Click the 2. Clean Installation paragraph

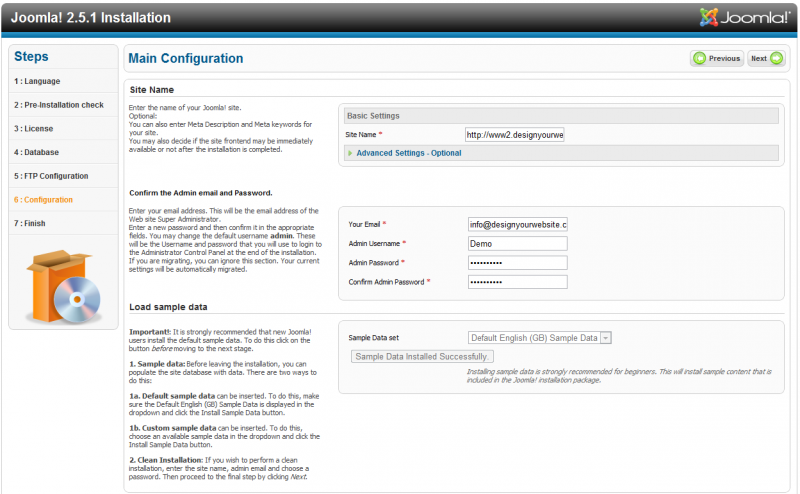(219, 468)
